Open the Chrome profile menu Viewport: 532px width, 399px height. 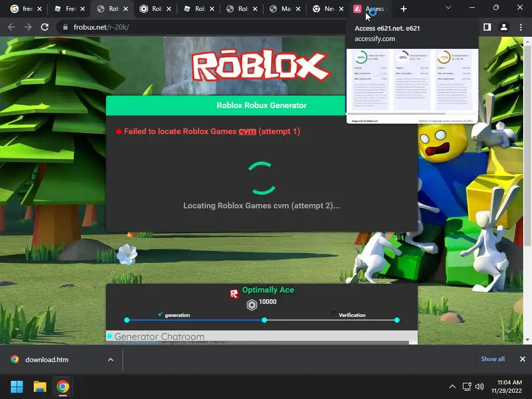click(x=504, y=27)
